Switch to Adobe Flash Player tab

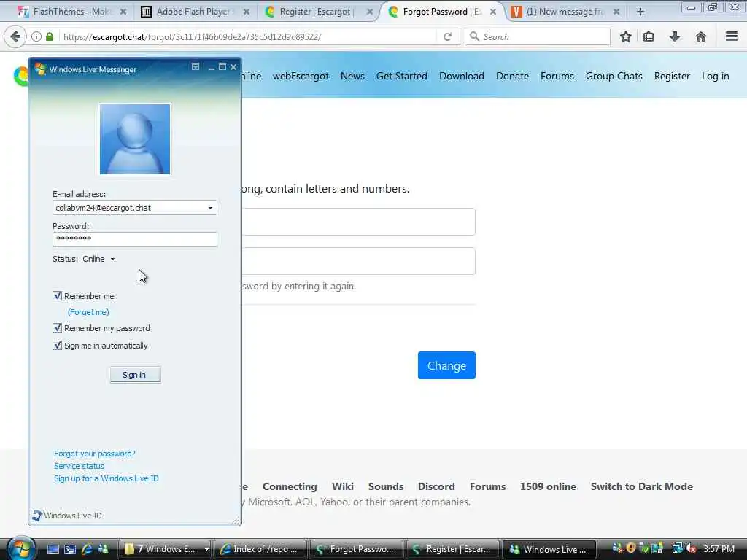194,12
